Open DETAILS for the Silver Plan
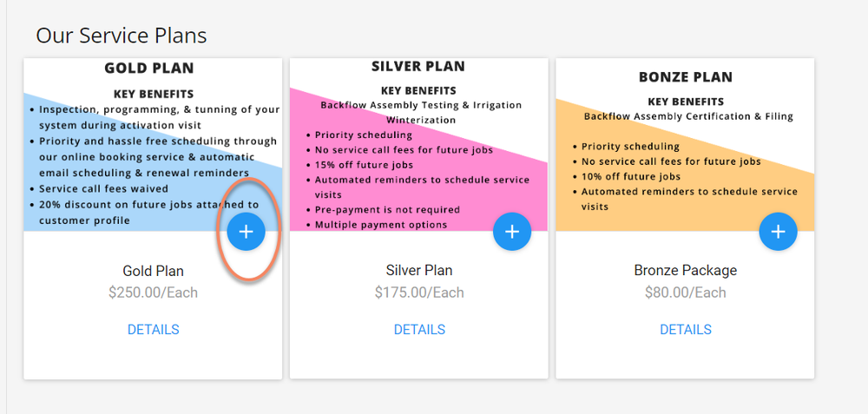The height and width of the screenshot is (414, 868). (x=419, y=330)
